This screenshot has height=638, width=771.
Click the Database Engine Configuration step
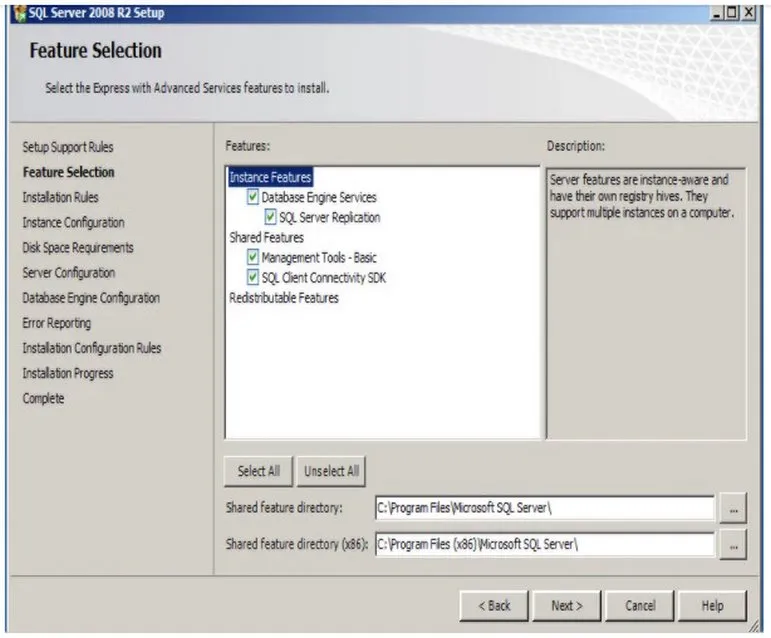click(91, 298)
